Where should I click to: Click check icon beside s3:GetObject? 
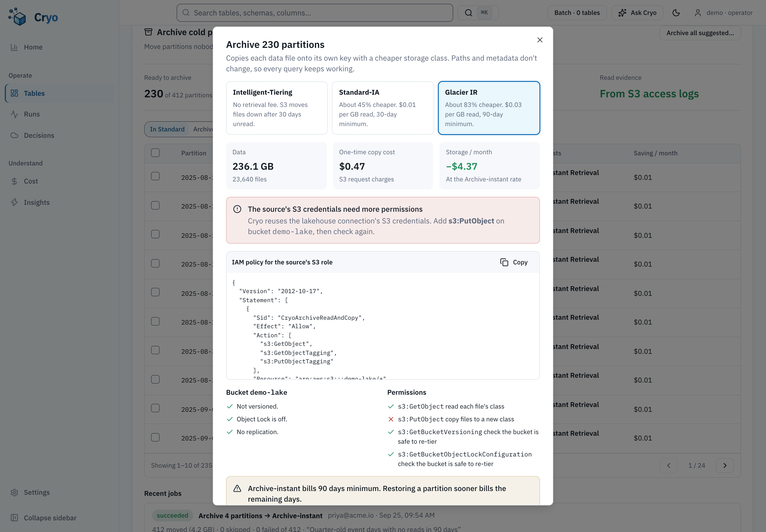pyautogui.click(x=391, y=406)
